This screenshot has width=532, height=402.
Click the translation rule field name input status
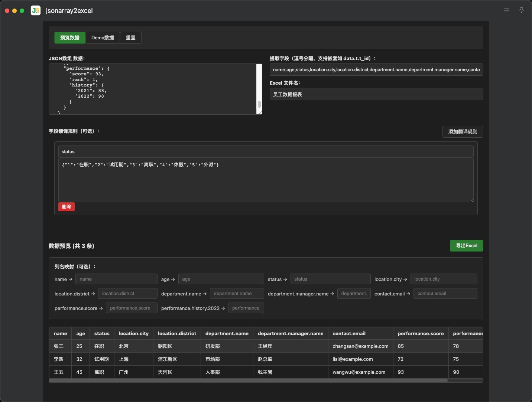[x=266, y=151]
